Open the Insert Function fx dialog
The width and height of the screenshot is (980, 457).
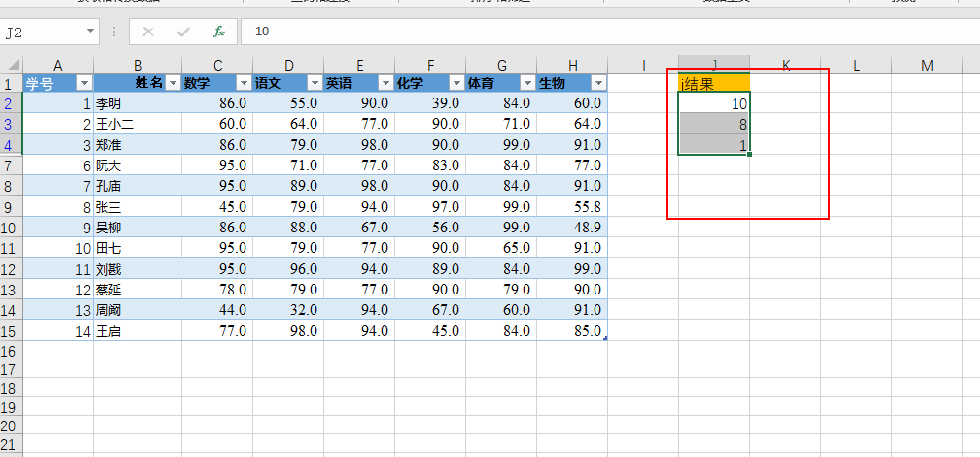[x=218, y=32]
